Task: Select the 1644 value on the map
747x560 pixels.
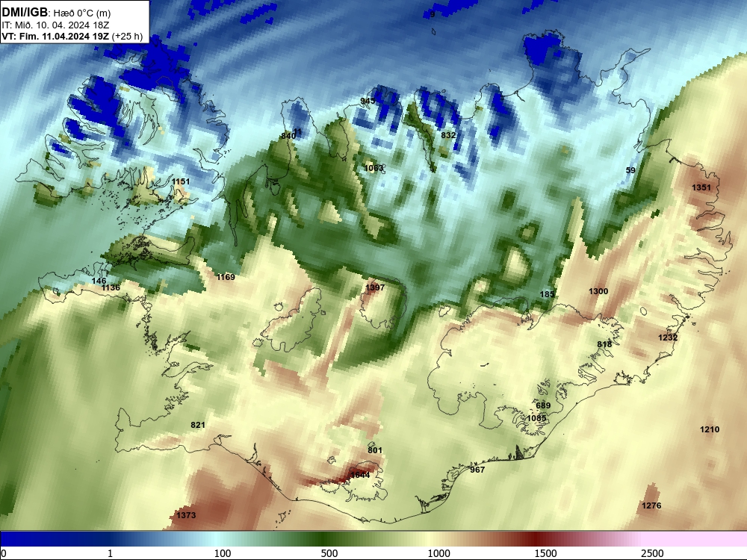Action: (x=360, y=475)
